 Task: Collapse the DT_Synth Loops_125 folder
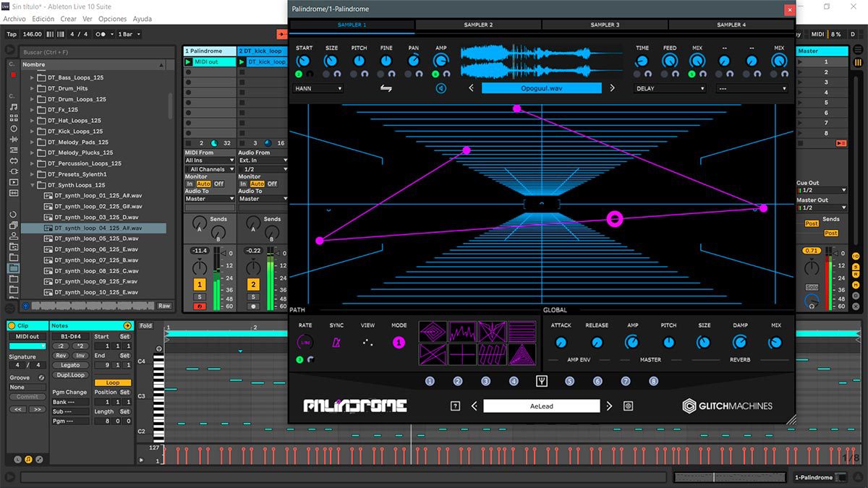tap(32, 185)
